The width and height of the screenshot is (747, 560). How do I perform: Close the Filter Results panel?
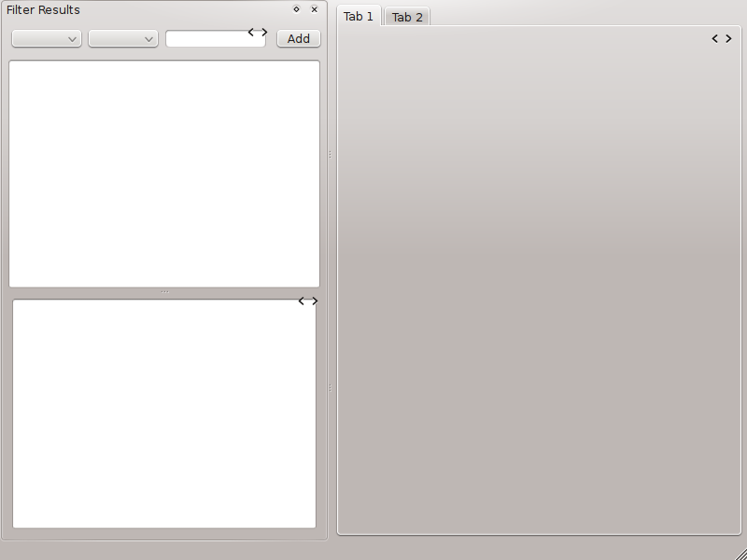click(315, 9)
